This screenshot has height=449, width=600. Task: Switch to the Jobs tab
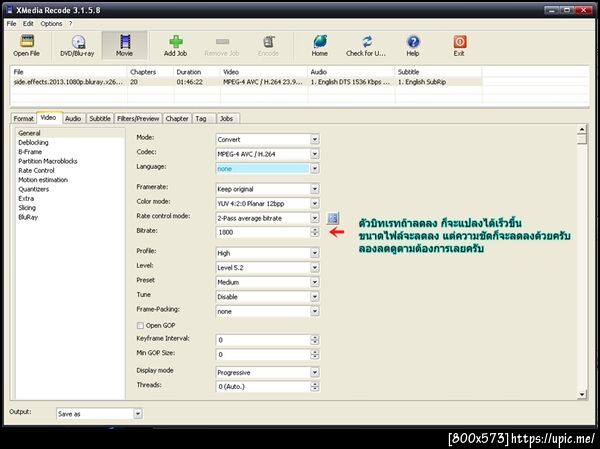coord(227,119)
